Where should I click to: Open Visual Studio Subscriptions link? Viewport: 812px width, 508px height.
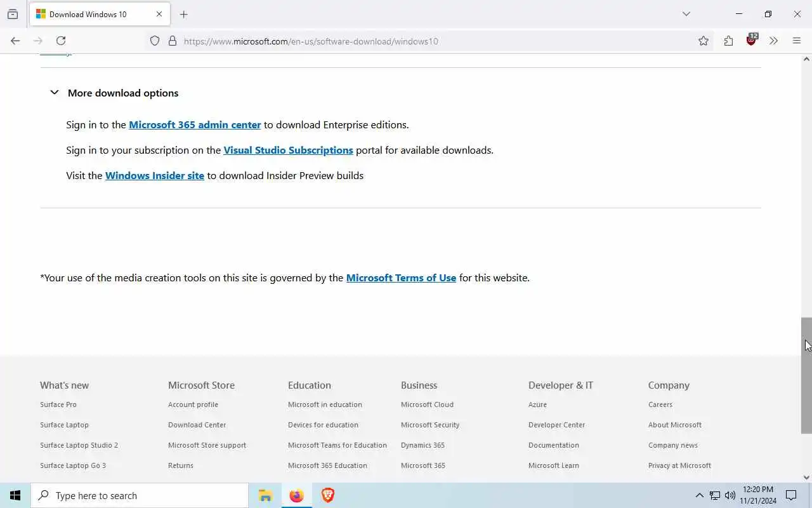[x=288, y=150]
